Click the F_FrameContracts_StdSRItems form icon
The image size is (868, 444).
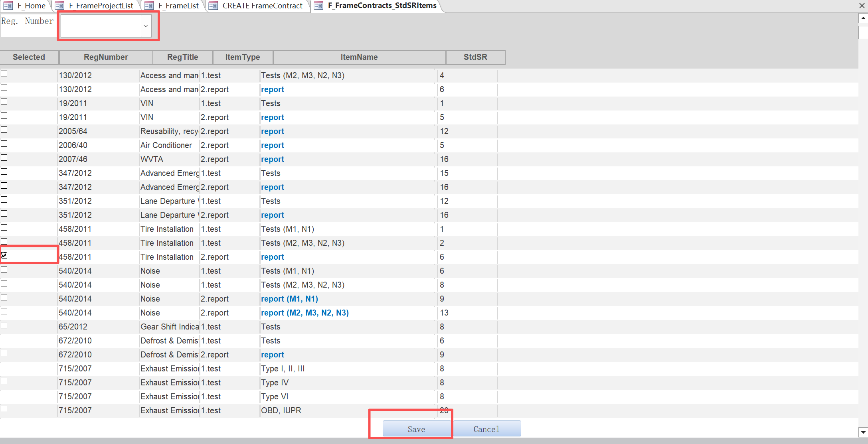318,6
